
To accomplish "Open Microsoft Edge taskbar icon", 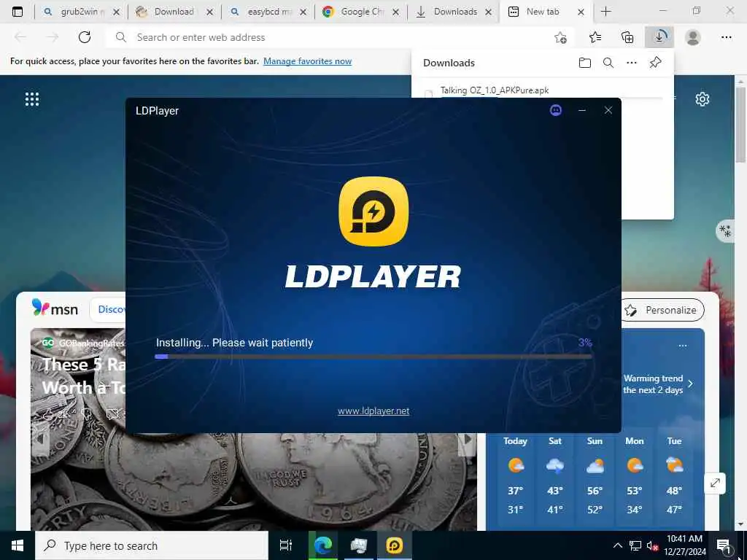I will point(323,545).
